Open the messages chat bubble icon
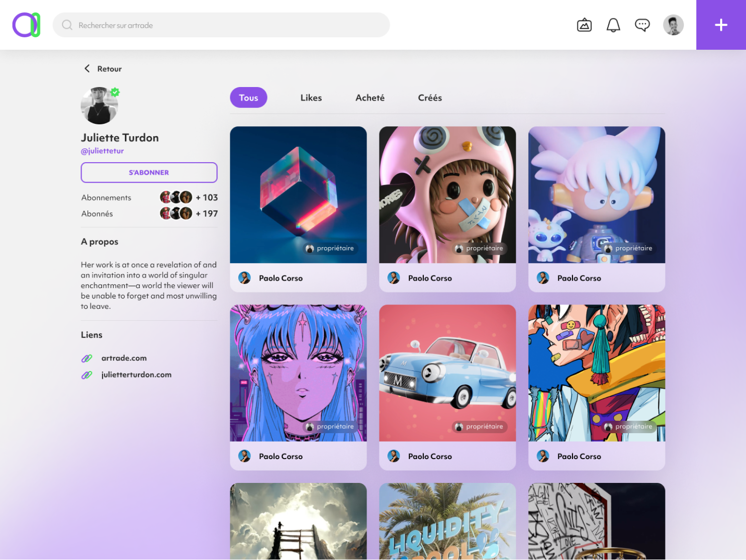The image size is (746, 560). 642,25
